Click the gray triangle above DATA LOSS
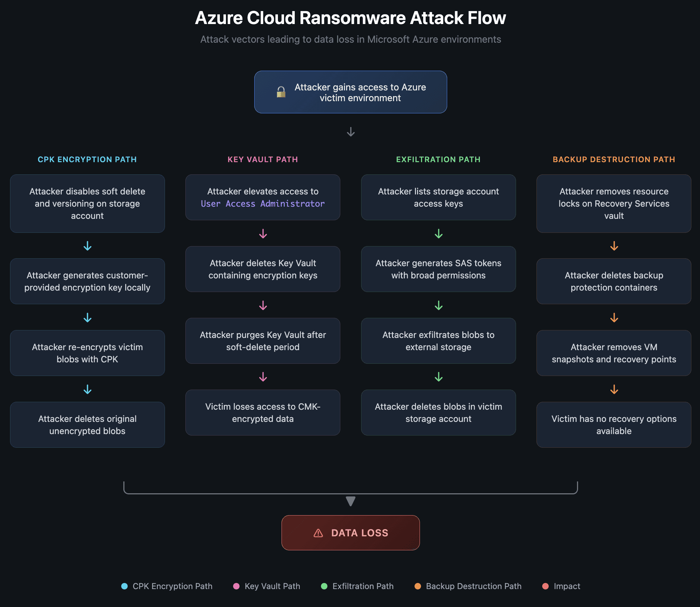The image size is (700, 607). coord(351,501)
